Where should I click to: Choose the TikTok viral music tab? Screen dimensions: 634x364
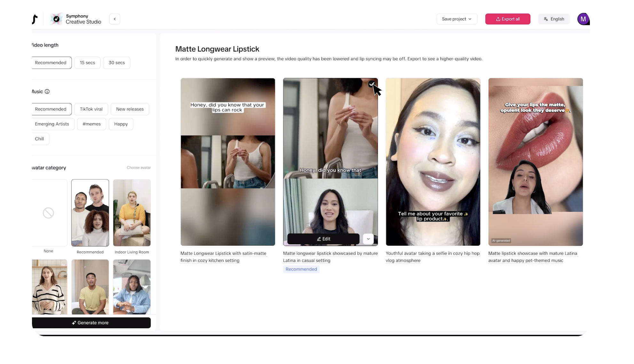(91, 109)
